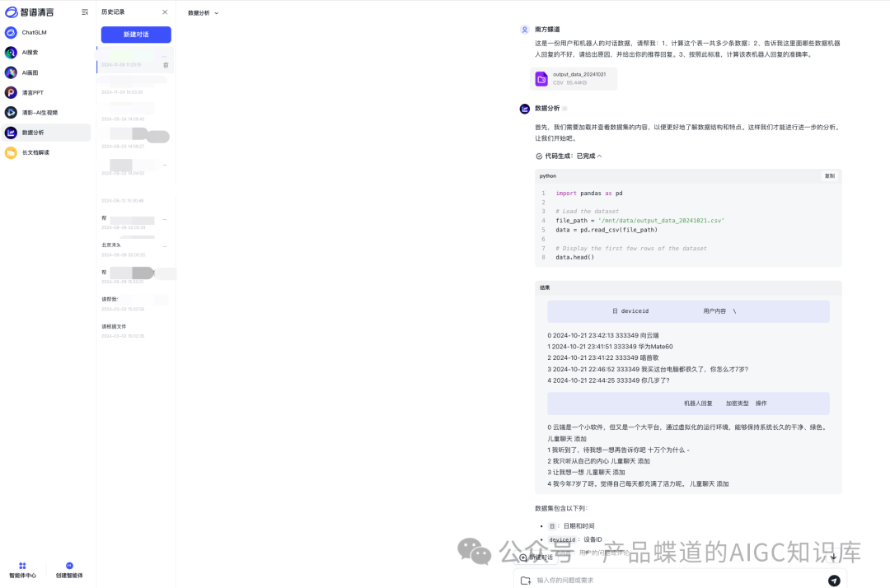Collapse the left sidebar menu icon
Screen dimensions: 890x588
coord(85,12)
